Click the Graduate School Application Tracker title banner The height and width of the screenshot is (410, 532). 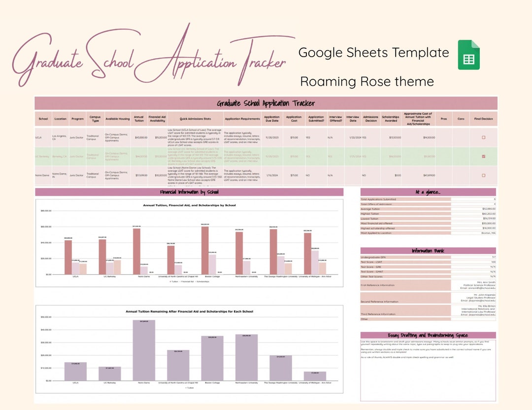coord(266,103)
